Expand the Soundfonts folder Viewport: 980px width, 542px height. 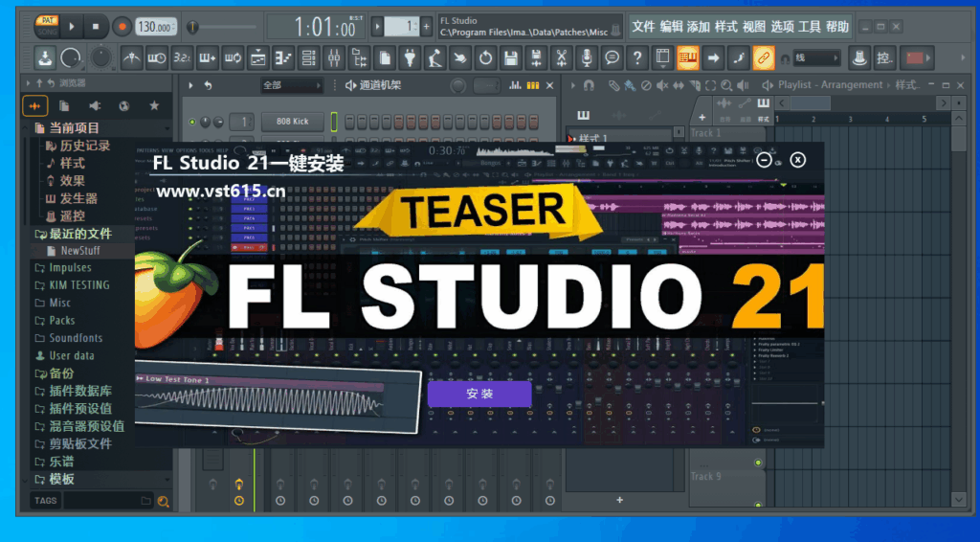[x=68, y=338]
